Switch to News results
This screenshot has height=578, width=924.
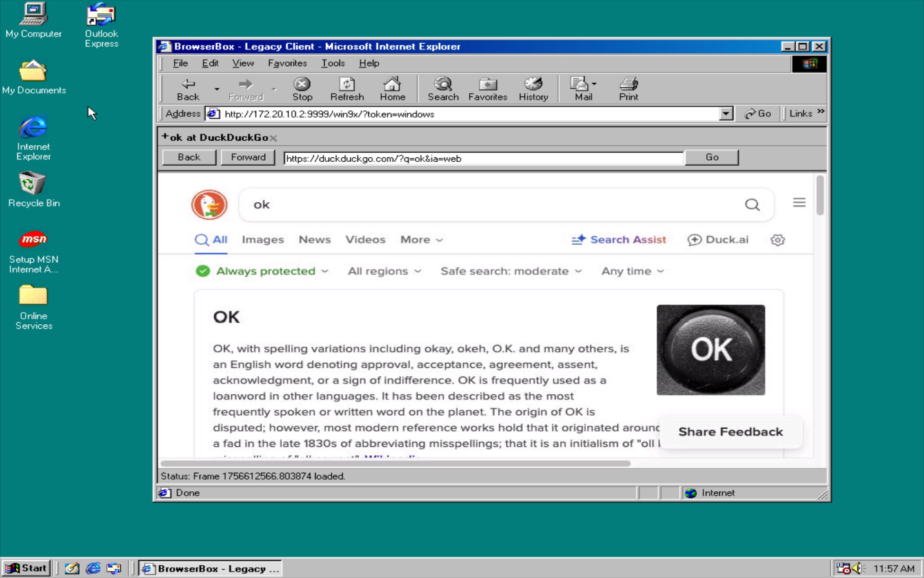click(315, 240)
